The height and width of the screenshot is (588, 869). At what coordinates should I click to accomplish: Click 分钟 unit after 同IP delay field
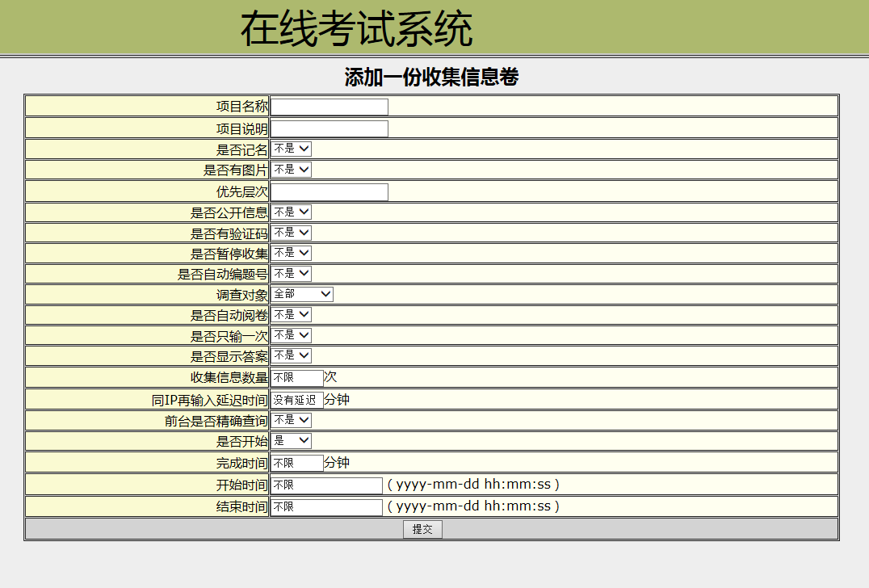pyautogui.click(x=337, y=400)
